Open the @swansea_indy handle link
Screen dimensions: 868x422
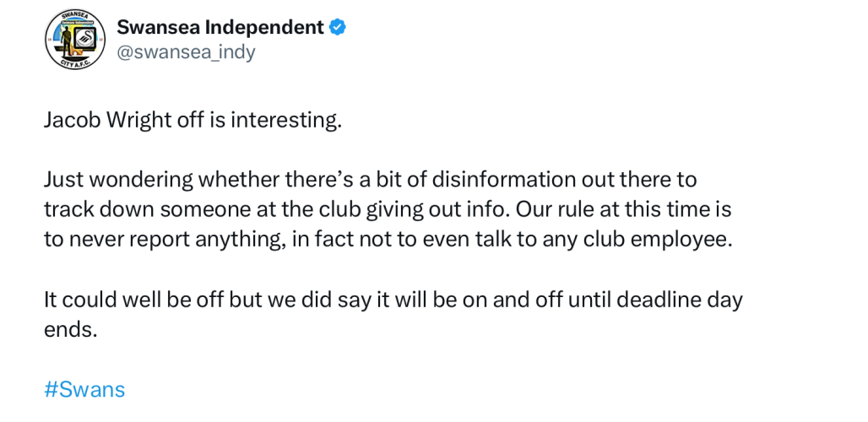(x=185, y=52)
